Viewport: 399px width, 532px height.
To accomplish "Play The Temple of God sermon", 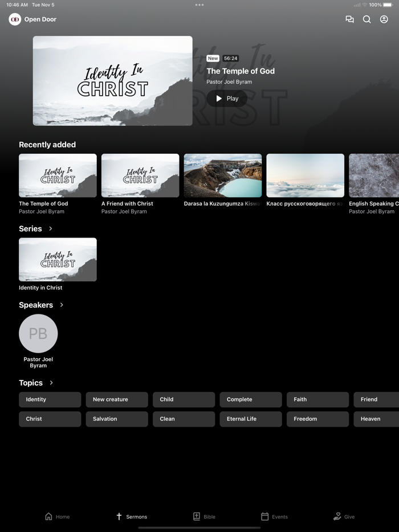I will pyautogui.click(x=227, y=99).
